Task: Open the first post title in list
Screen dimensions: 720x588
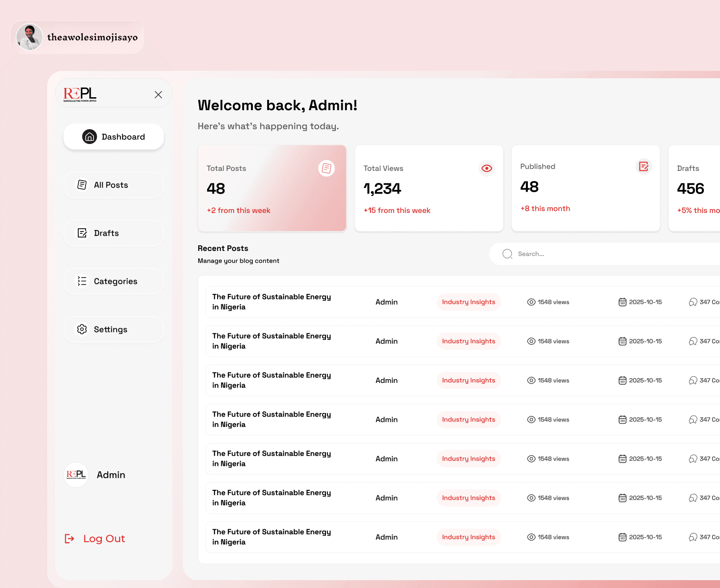Action: tap(271, 302)
